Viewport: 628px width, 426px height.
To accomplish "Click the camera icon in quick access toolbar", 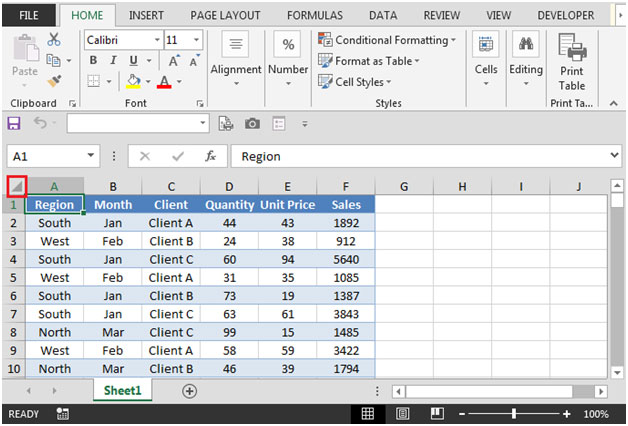I will [252, 123].
